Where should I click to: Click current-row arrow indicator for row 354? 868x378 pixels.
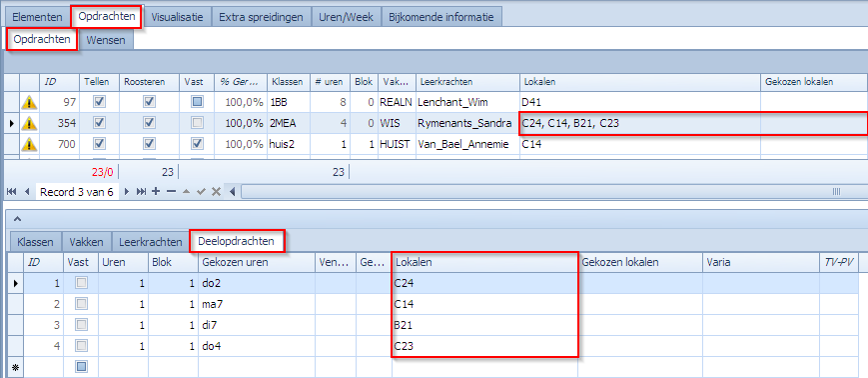(12, 123)
